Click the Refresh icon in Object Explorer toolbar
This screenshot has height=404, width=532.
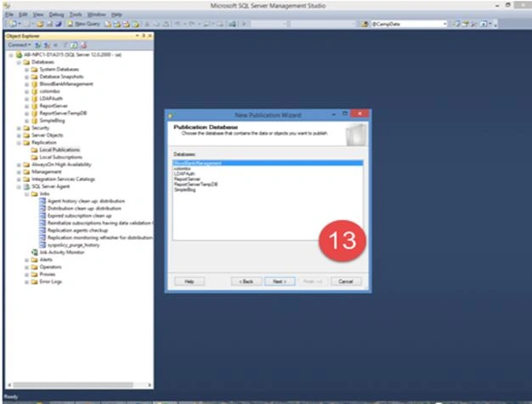click(74, 45)
